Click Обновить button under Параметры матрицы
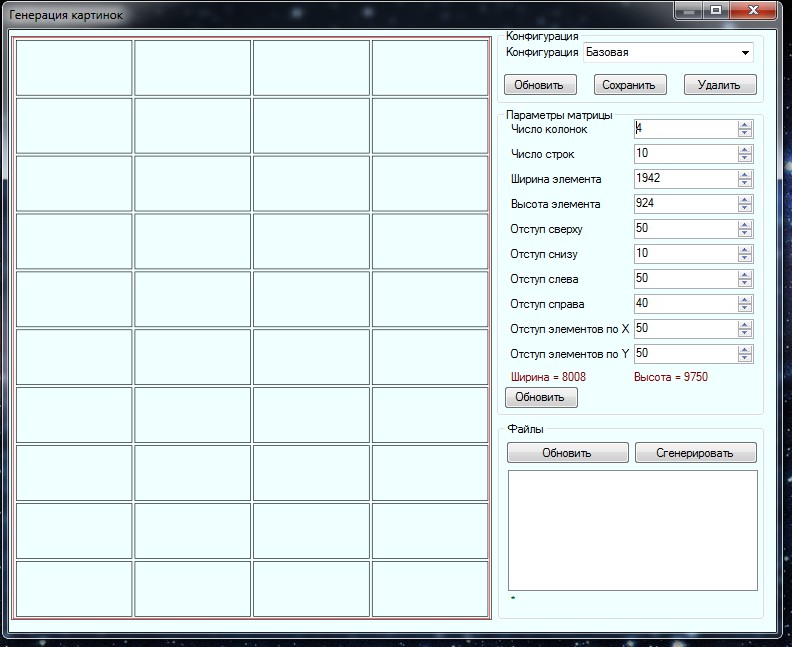Screen dimensions: 792x647 [541, 397]
